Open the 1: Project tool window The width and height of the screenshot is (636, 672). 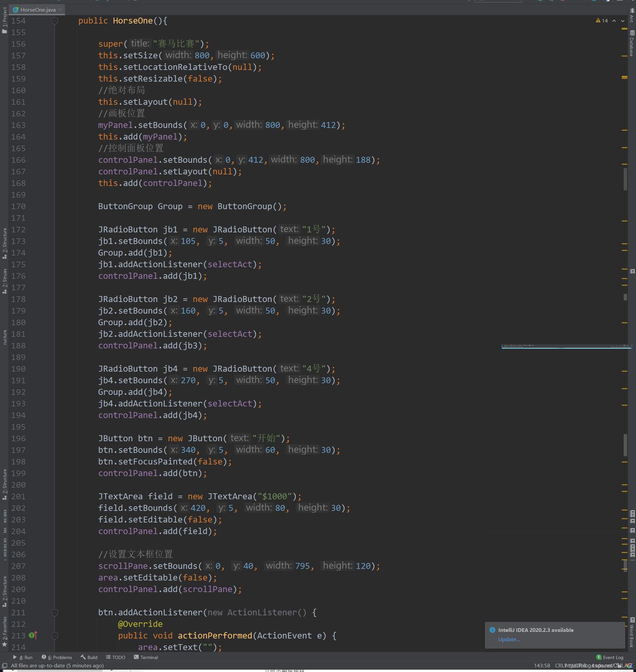[4, 20]
